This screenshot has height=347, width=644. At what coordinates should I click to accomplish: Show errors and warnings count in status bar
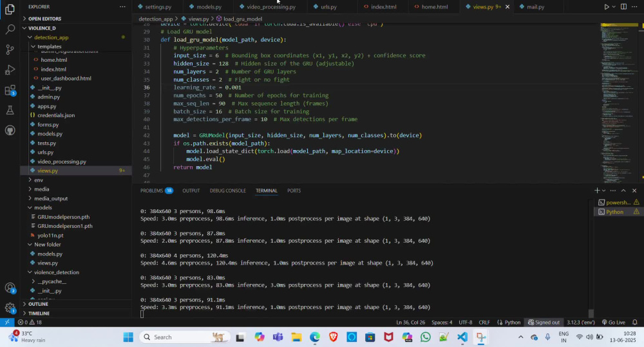(30, 323)
